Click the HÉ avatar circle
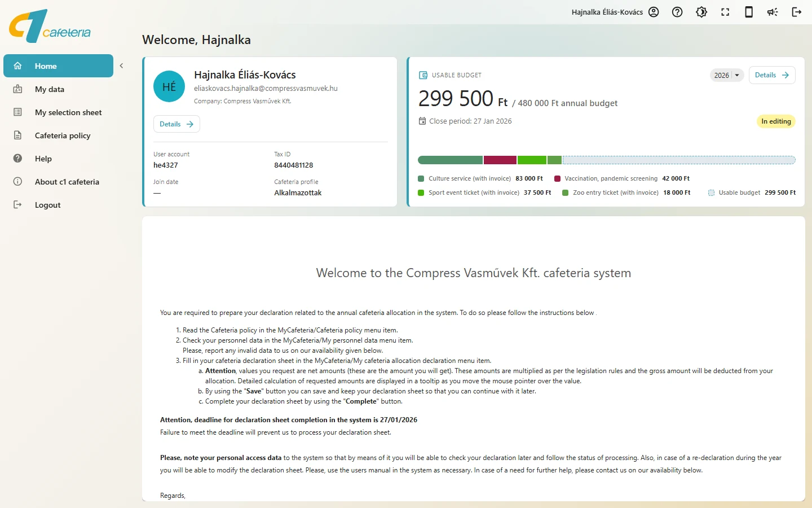 (x=169, y=86)
